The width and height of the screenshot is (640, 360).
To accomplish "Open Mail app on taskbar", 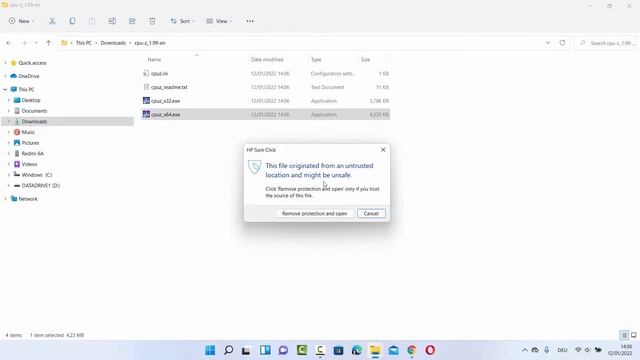I will point(393,350).
